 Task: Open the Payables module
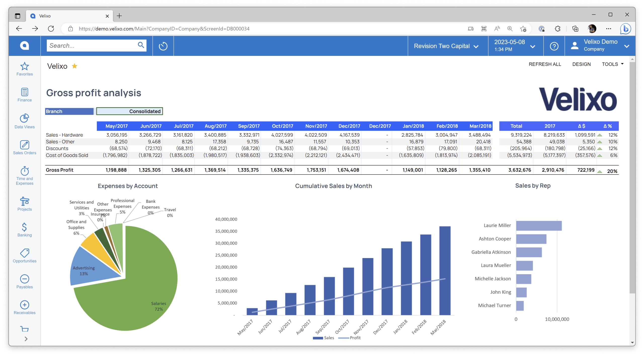tap(24, 281)
